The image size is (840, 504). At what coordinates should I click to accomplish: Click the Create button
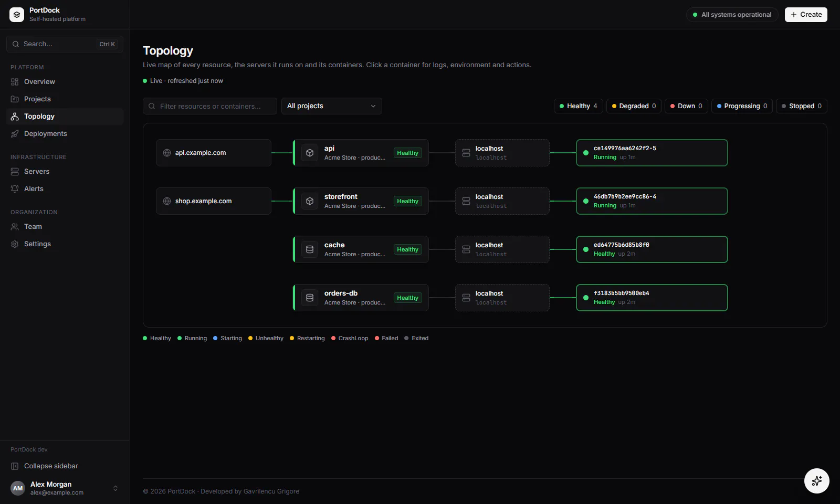(806, 15)
